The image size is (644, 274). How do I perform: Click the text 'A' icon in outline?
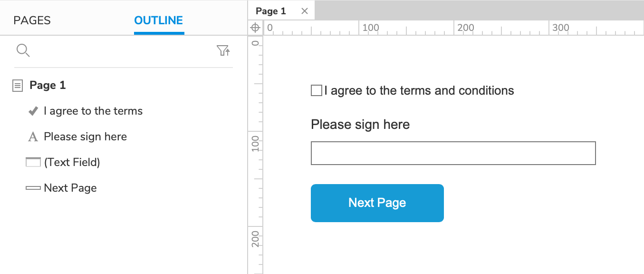33,137
